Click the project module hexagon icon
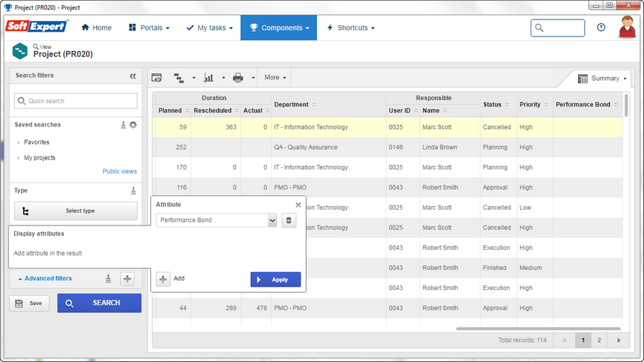The height and width of the screenshot is (362, 644). 19,51
